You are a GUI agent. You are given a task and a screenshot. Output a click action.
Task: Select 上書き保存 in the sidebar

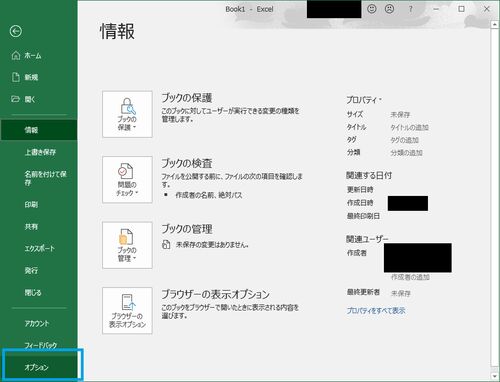coord(39,152)
